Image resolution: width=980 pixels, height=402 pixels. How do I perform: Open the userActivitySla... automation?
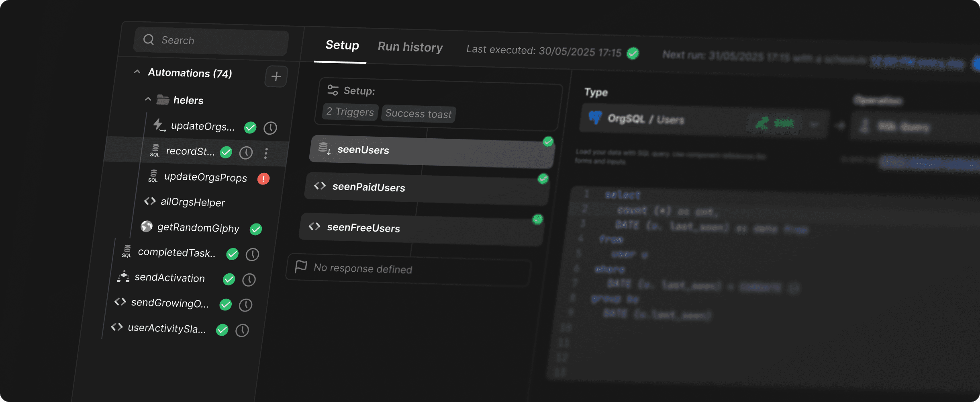coord(167,328)
